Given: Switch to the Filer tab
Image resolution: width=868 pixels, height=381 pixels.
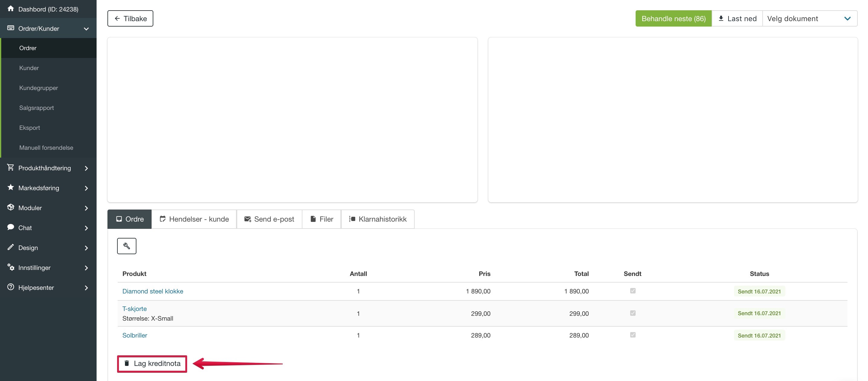Looking at the screenshot, I should coord(321,219).
